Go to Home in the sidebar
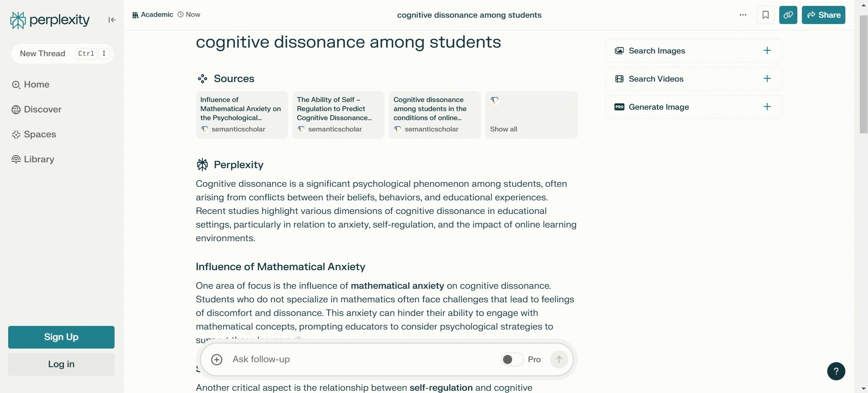This screenshot has width=868, height=393. 31,85
